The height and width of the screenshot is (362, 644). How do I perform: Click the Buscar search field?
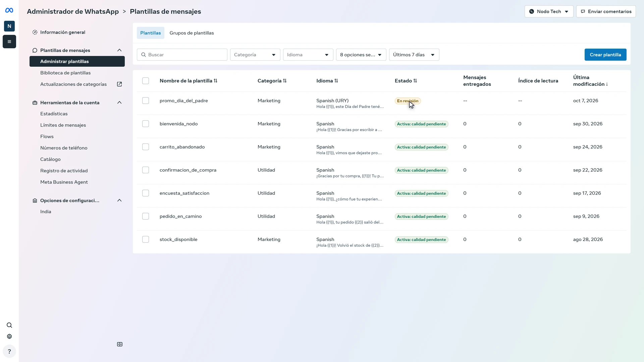[x=182, y=55]
